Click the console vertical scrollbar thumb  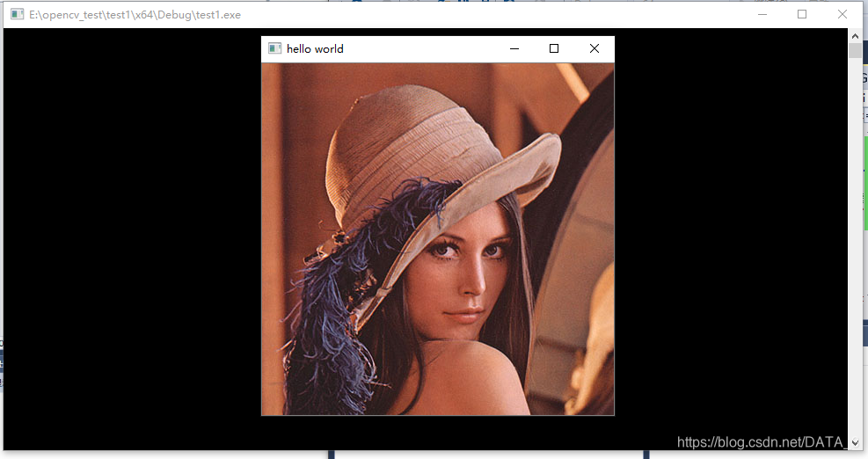(855, 50)
